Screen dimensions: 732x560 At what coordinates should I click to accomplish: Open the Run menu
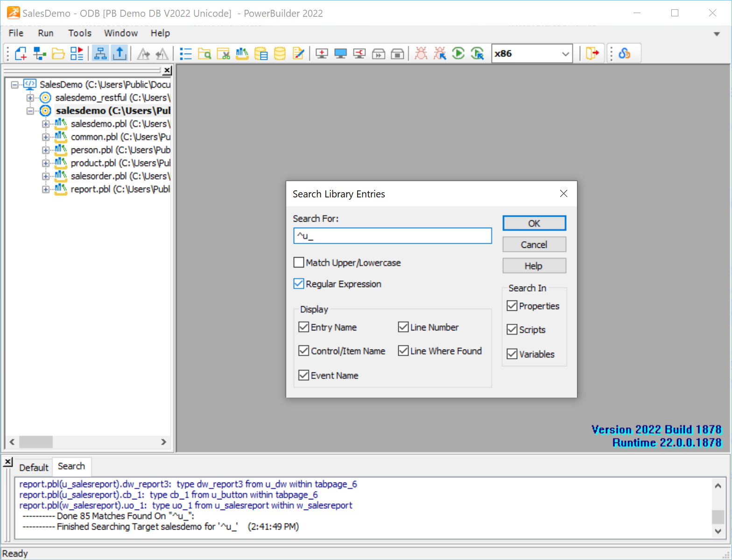(46, 33)
